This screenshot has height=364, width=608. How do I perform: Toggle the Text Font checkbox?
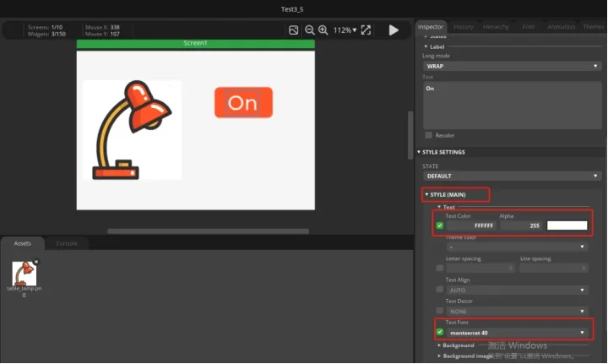pyautogui.click(x=440, y=332)
